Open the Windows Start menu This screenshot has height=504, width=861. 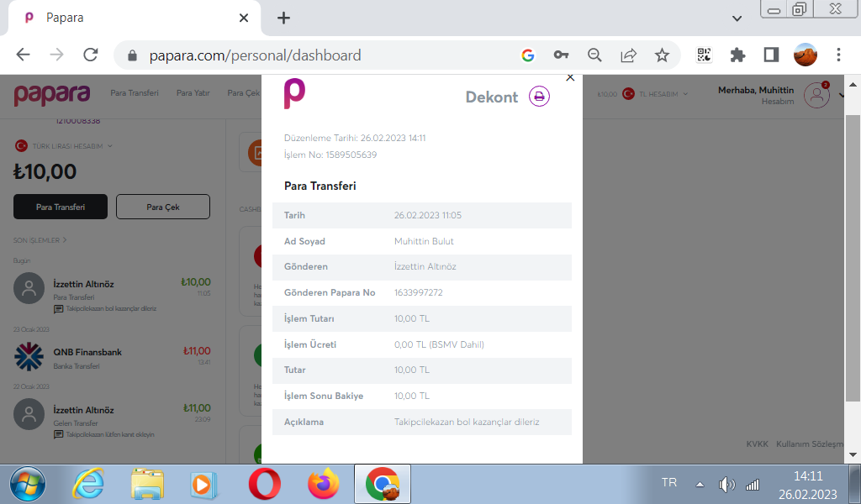(27, 484)
